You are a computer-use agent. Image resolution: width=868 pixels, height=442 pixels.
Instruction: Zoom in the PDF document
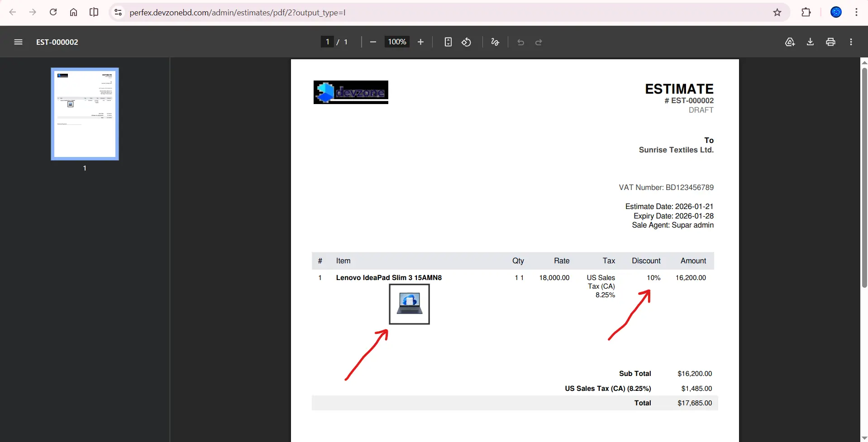[420, 42]
